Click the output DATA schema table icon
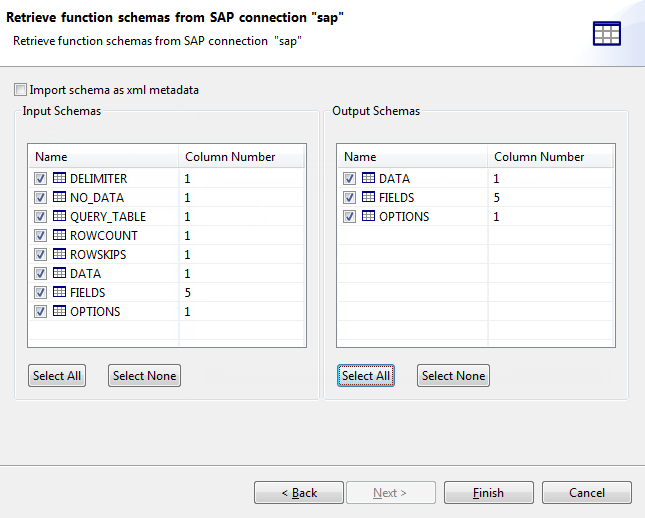645x518 pixels. pos(368,179)
